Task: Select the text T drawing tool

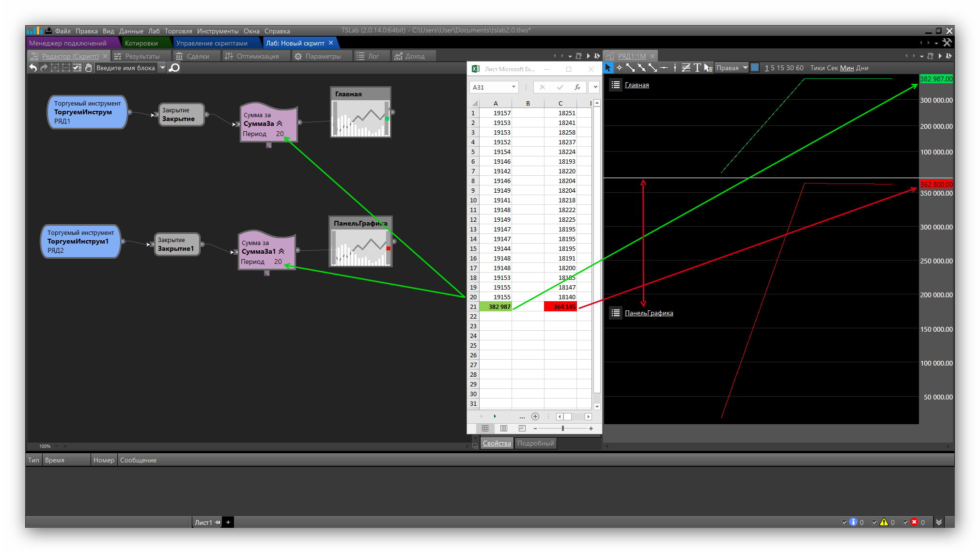Action: tap(697, 68)
